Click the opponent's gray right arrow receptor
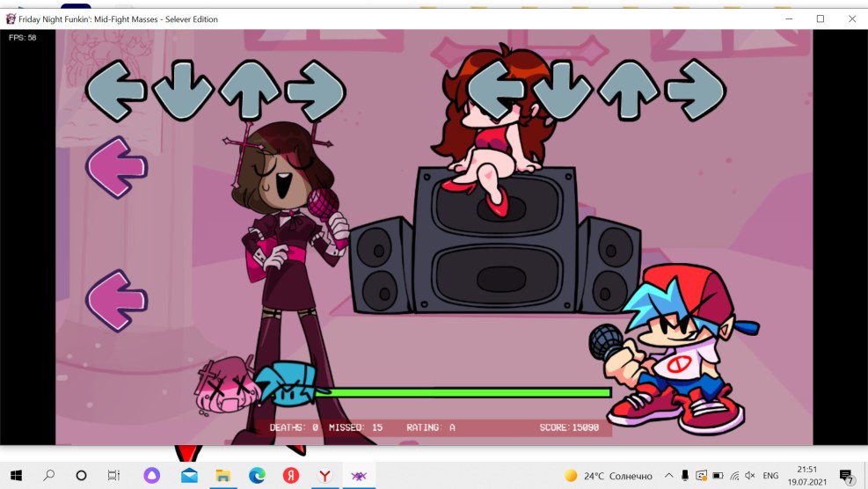The image size is (868, 489). click(316, 91)
